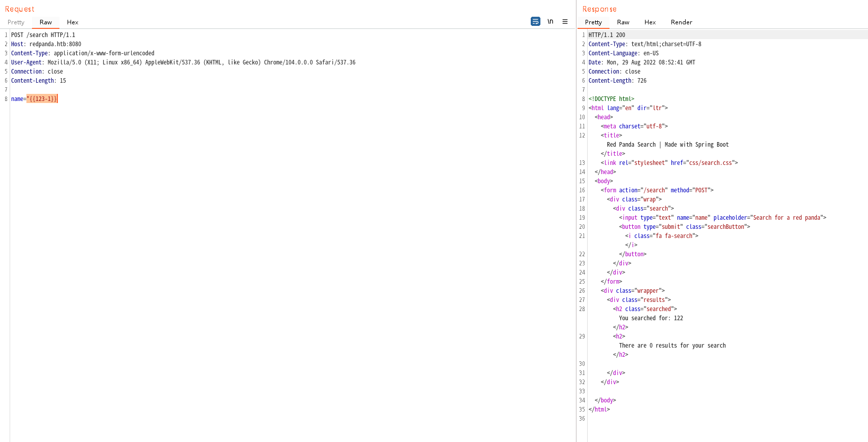Click the User-Agent header line
The width and height of the screenshot is (868, 442).
183,62
